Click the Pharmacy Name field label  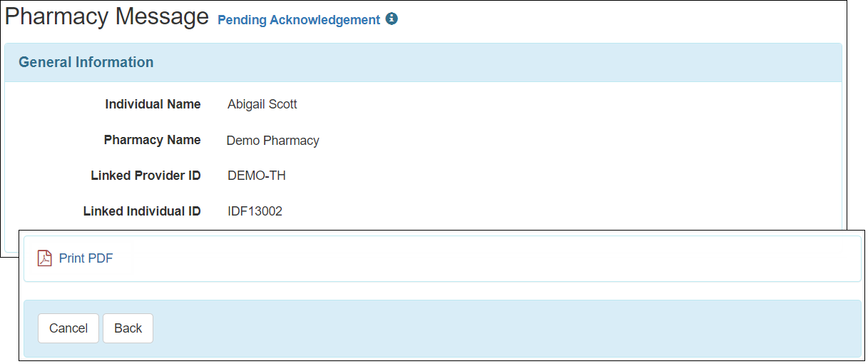(152, 140)
